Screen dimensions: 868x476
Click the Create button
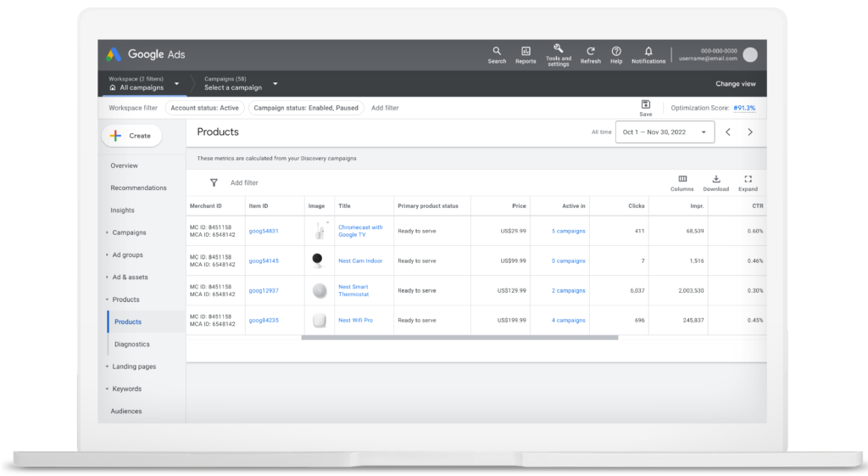point(131,136)
